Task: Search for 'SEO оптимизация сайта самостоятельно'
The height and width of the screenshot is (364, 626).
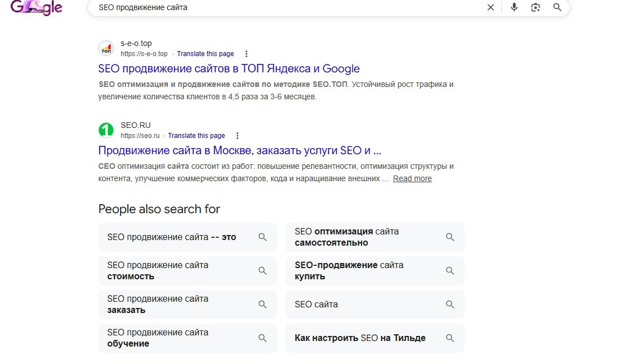Action: coord(375,237)
